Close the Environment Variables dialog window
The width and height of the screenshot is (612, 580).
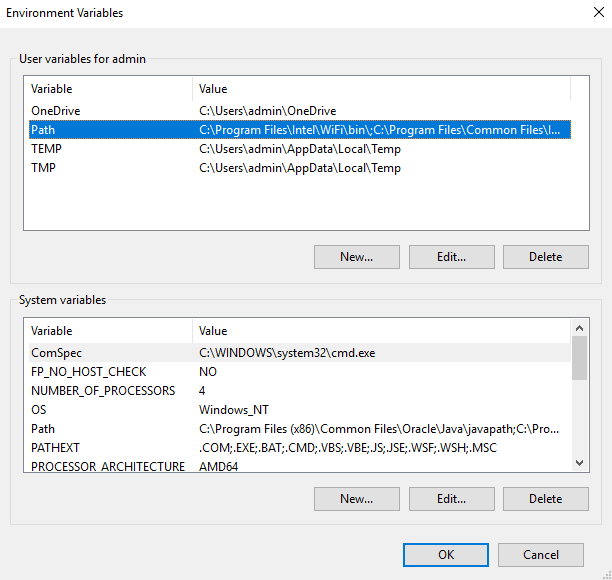click(589, 14)
